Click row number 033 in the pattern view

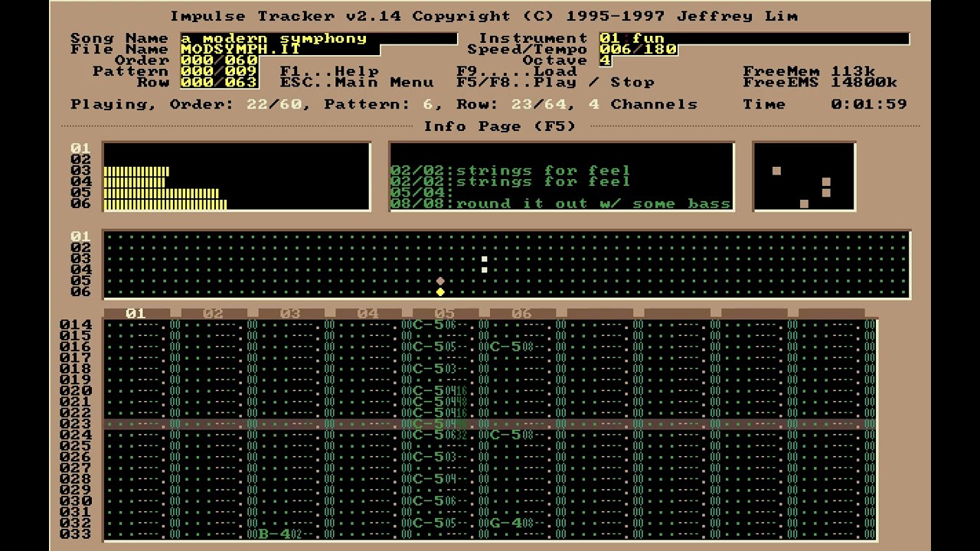[76, 534]
